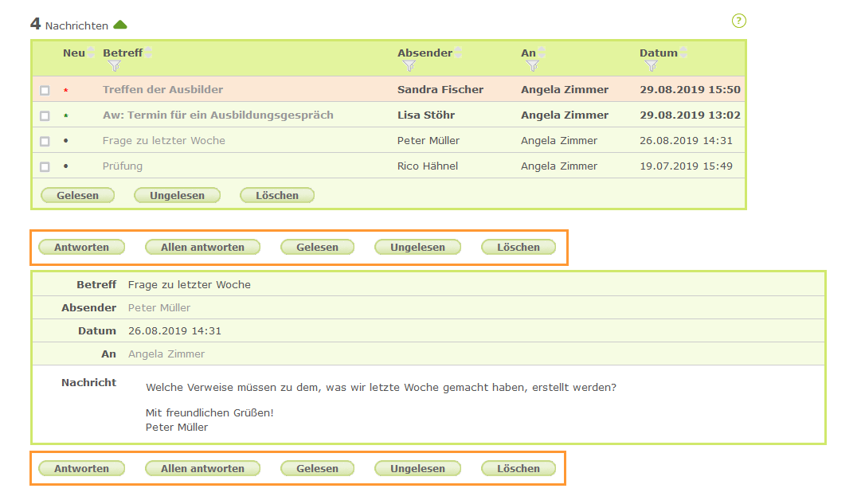This screenshot has width=861, height=504.
Task: Sort messages by the An column
Action: 541,53
